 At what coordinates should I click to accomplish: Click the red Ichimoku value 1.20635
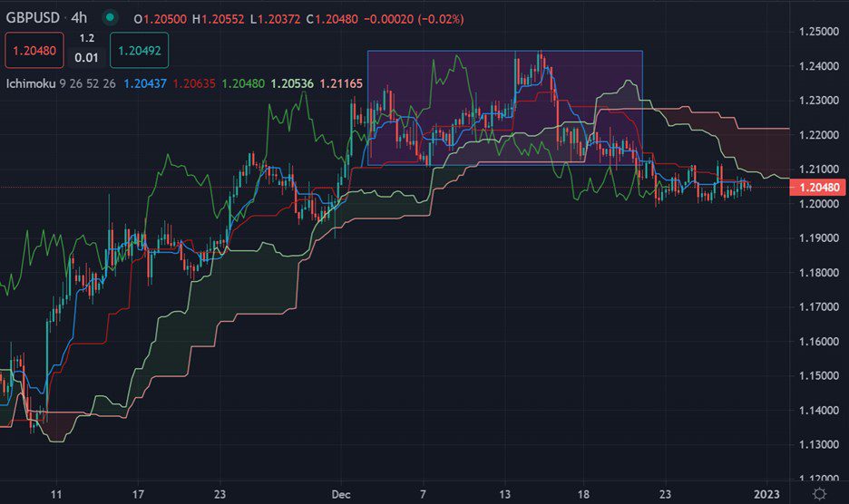[x=194, y=84]
